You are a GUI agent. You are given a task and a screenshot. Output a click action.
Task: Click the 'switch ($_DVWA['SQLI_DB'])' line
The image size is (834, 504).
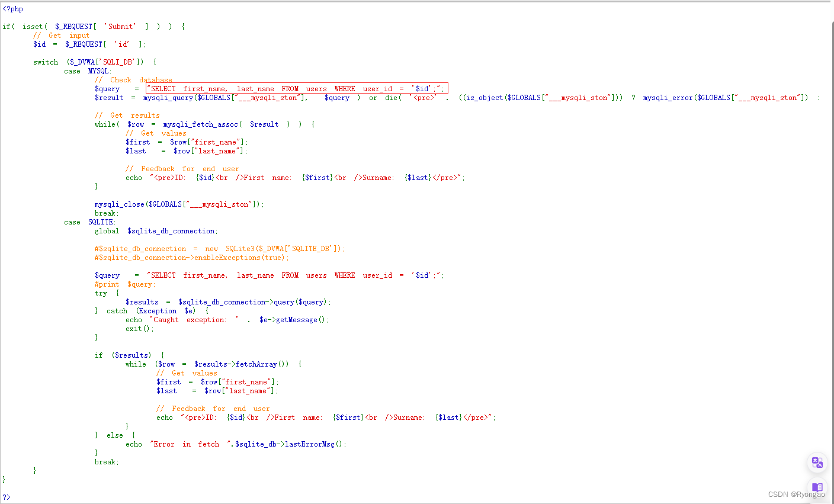tap(95, 62)
